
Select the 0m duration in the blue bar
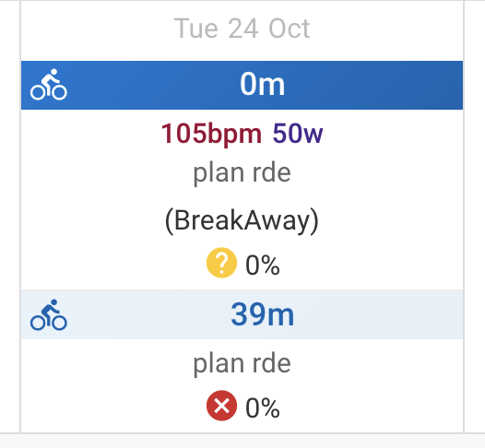tap(262, 84)
